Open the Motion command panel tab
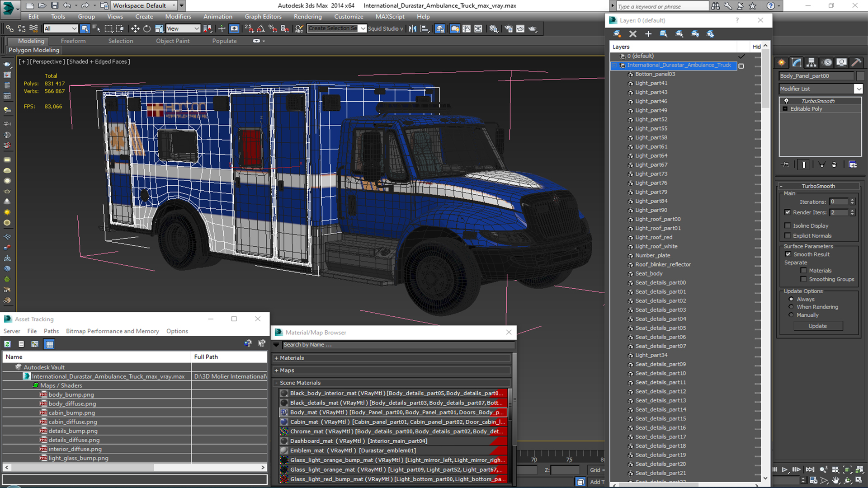The image size is (868, 488). 827,62
